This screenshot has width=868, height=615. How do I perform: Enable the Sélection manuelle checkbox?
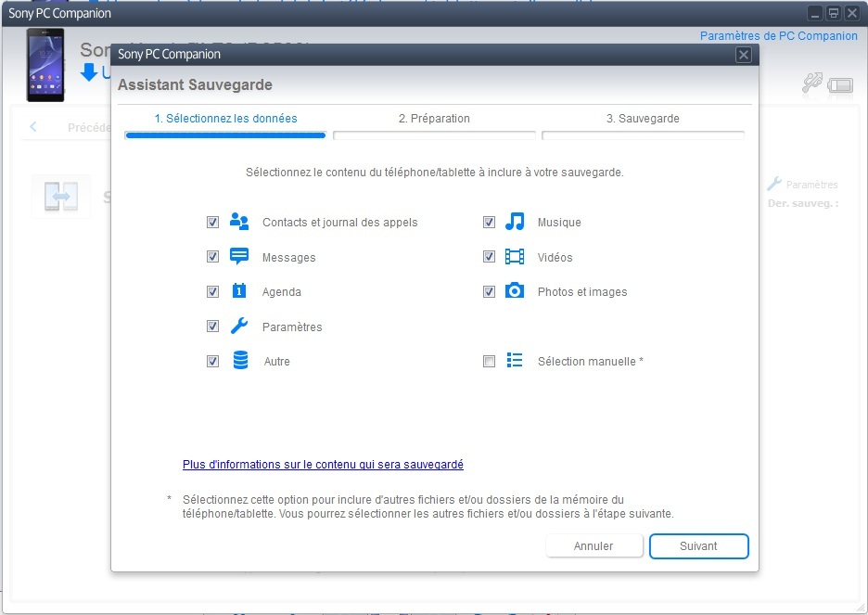(x=489, y=362)
